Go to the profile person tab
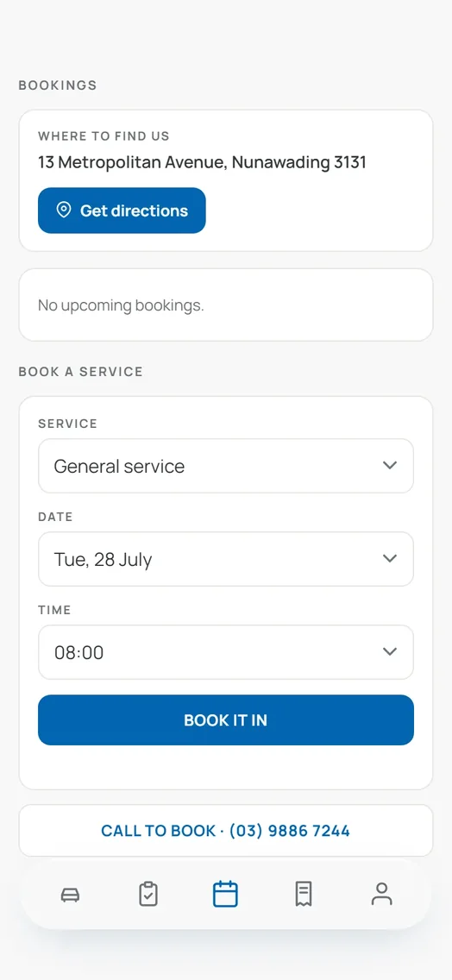Screen dimensions: 452x980 coord(381,895)
